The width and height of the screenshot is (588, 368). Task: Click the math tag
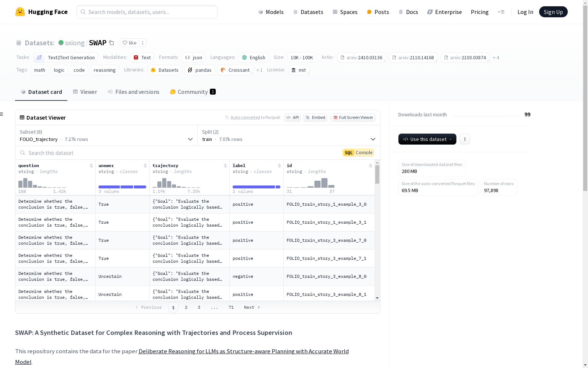click(x=40, y=70)
